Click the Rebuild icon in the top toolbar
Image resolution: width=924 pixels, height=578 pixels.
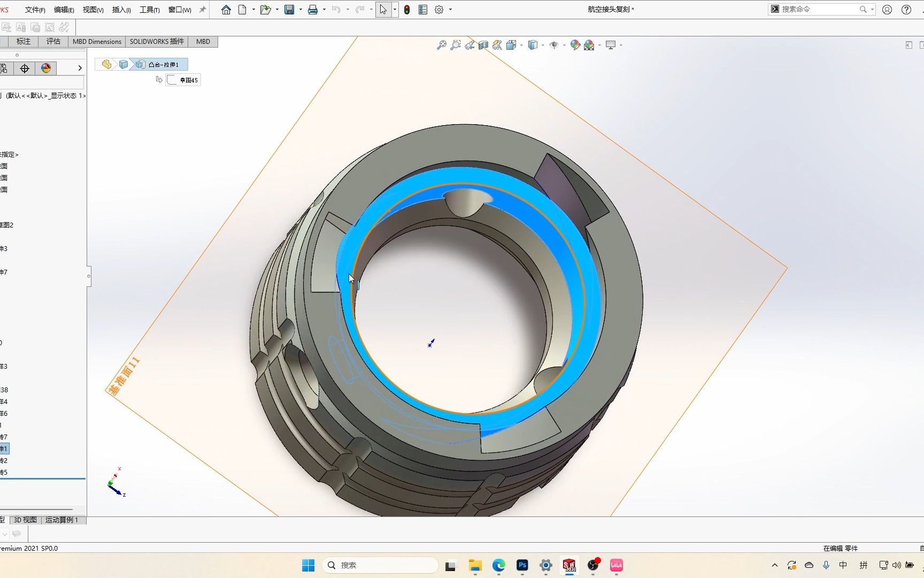(407, 9)
